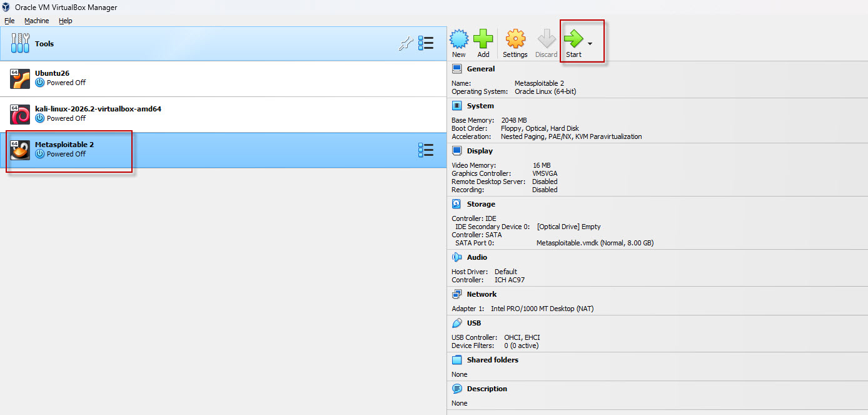
Task: Click 'Controller: IDE' in Storage section
Action: [474, 218]
